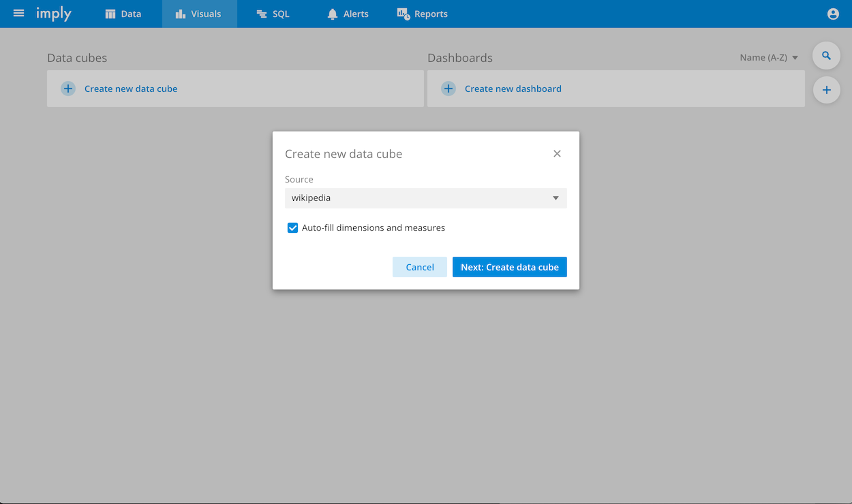The width and height of the screenshot is (852, 504).
Task: Uncheck Auto-fill dimensions and measures
Action: [x=292, y=227]
